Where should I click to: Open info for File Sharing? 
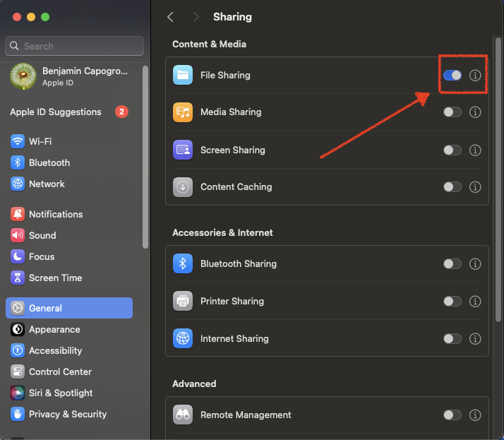pyautogui.click(x=475, y=76)
